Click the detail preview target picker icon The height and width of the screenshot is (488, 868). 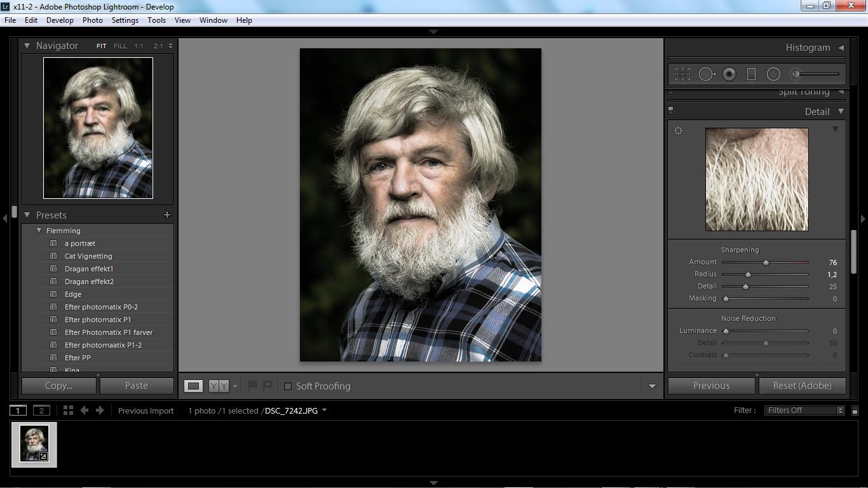[679, 131]
